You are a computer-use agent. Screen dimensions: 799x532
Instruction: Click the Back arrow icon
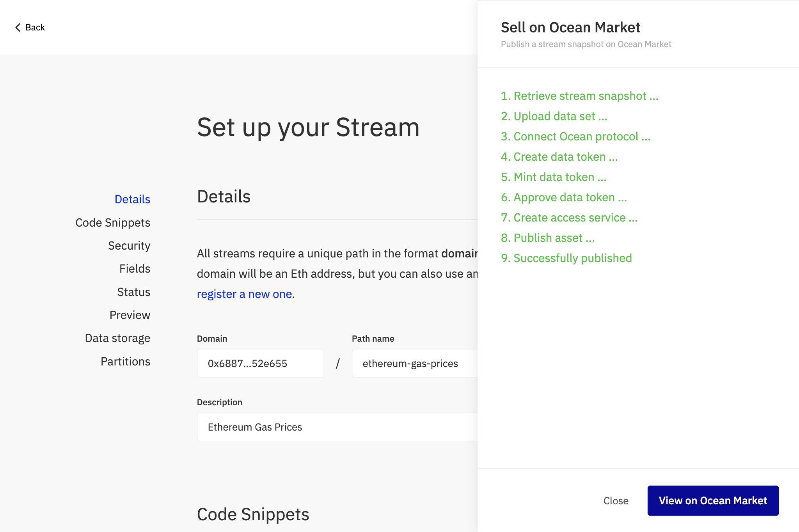click(x=18, y=27)
